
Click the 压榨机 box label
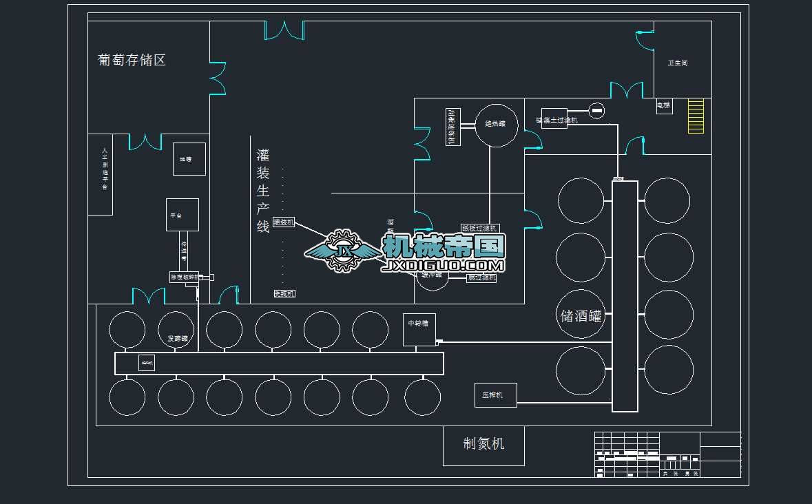coord(492,395)
